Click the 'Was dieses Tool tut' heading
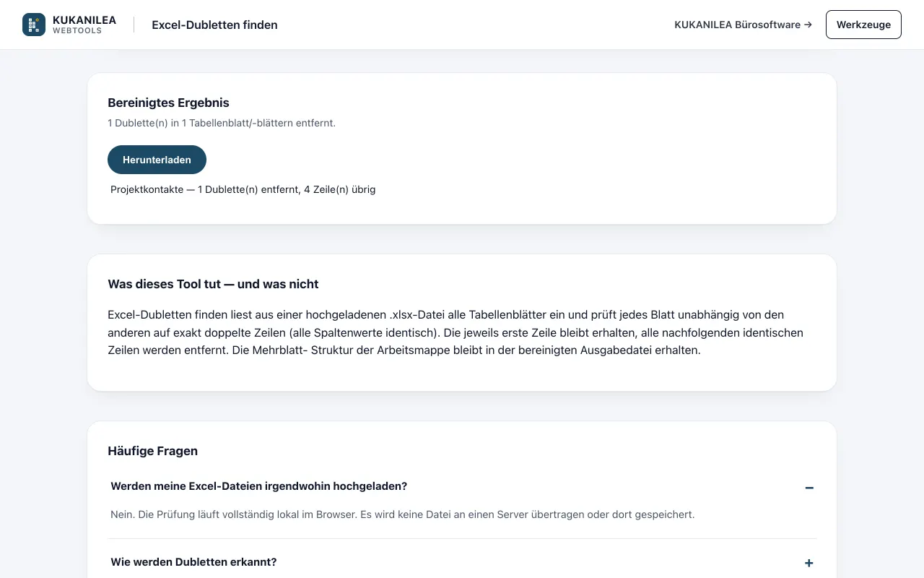Screen dimensions: 924x578 pos(213,284)
